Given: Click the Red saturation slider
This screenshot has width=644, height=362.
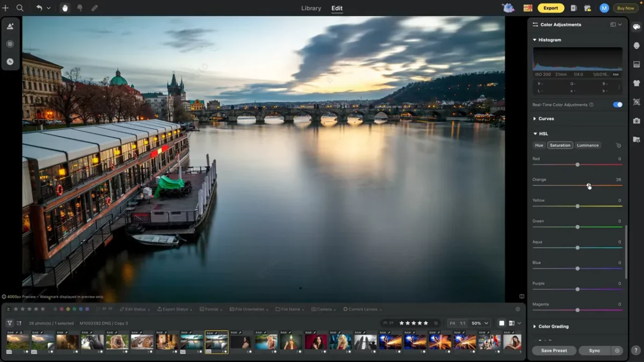Looking at the screenshot, I should tap(577, 165).
